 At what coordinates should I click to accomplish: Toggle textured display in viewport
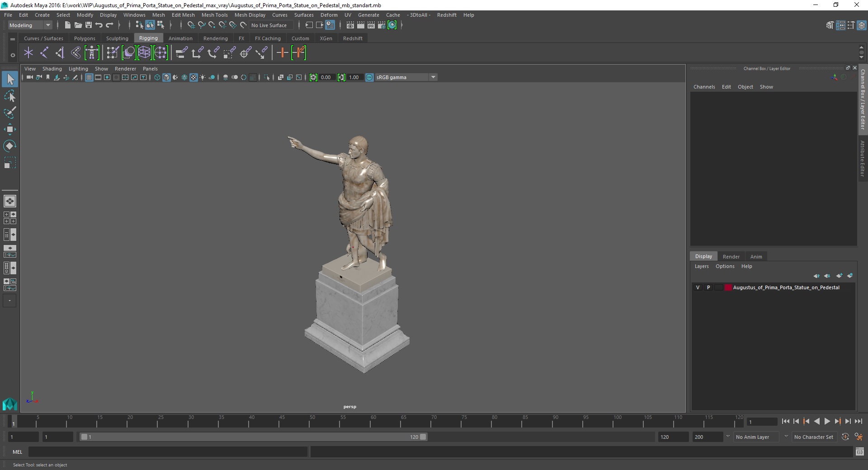click(x=193, y=77)
